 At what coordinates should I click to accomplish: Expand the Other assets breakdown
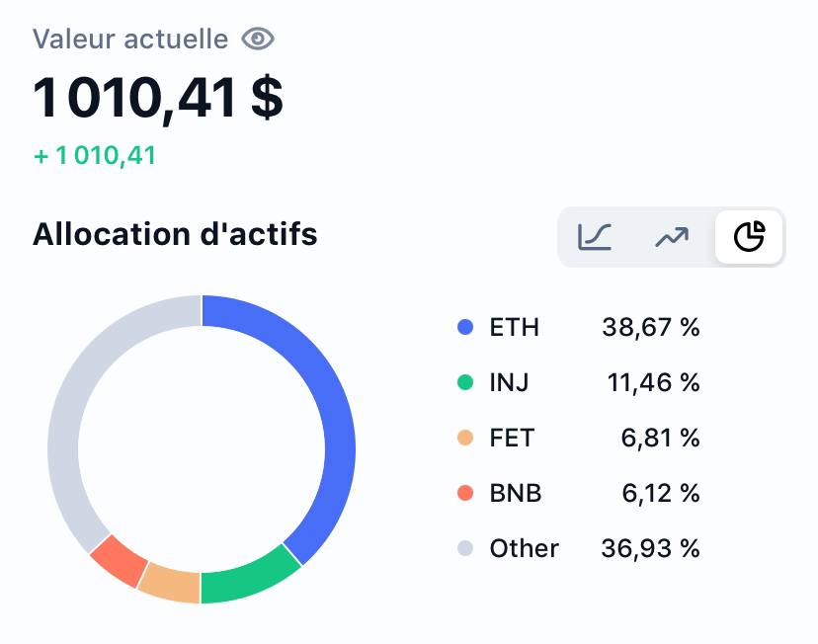click(524, 548)
